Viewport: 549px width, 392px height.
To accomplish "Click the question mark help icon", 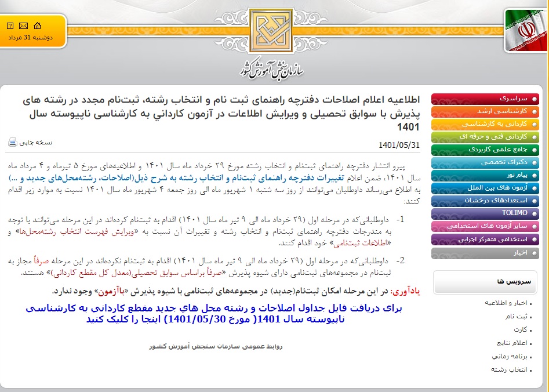I will 10,26.
